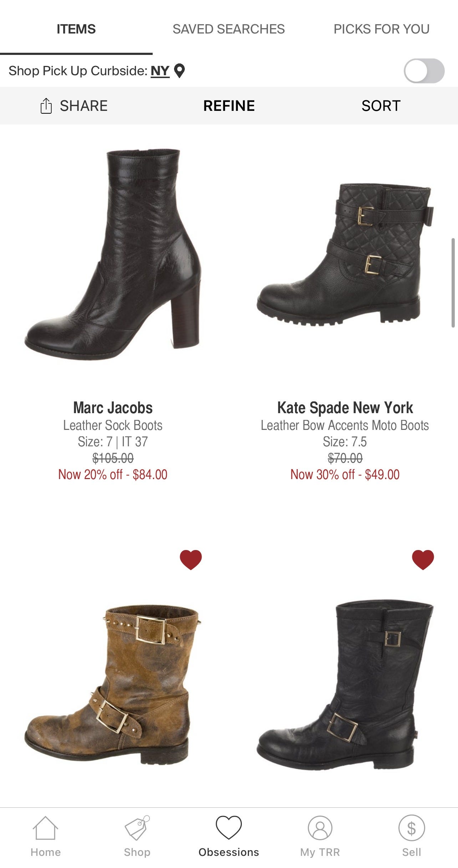Click the vertical scrollbar indicator
458x868 pixels.
tap(453, 283)
